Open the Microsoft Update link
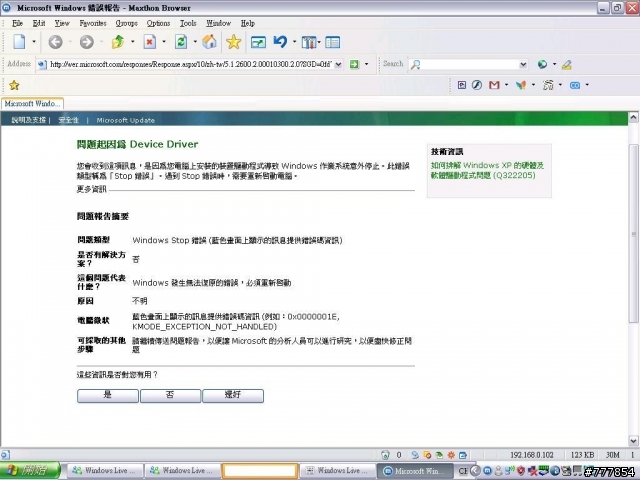Viewport: 640px width, 480px height. [x=126, y=120]
